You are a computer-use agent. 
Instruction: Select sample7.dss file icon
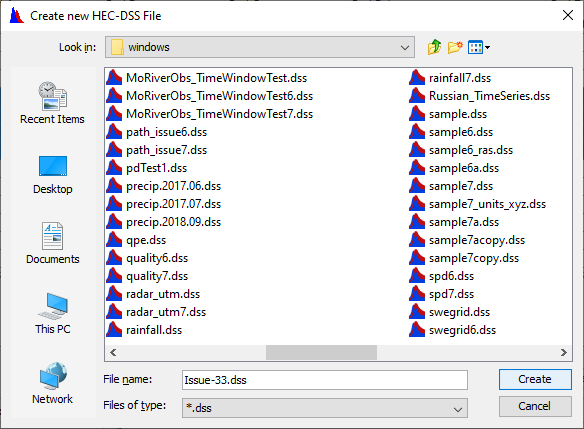tap(417, 186)
